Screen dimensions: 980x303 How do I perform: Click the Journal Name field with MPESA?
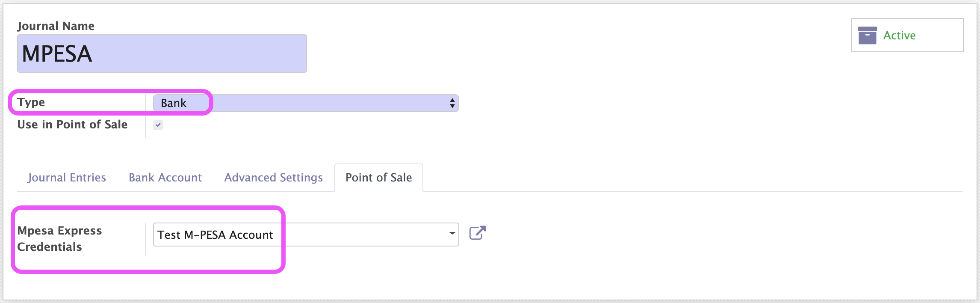click(x=162, y=53)
